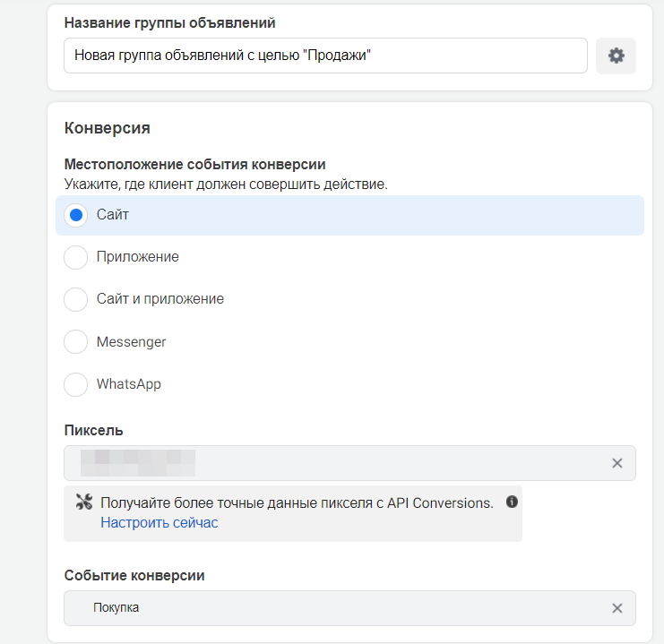Select the Сайт conversion location
The height and width of the screenshot is (644, 664).
pos(77,215)
